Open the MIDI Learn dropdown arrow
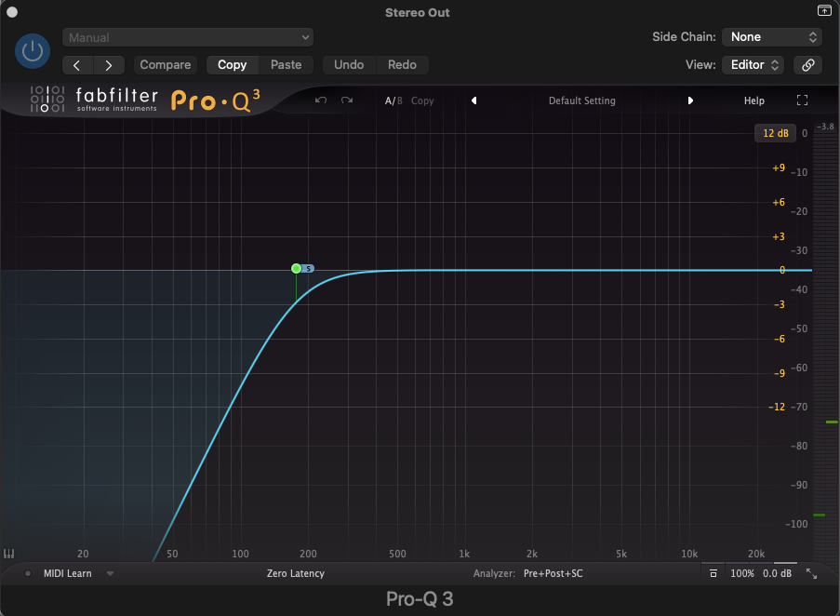The width and height of the screenshot is (840, 616). pos(110,574)
